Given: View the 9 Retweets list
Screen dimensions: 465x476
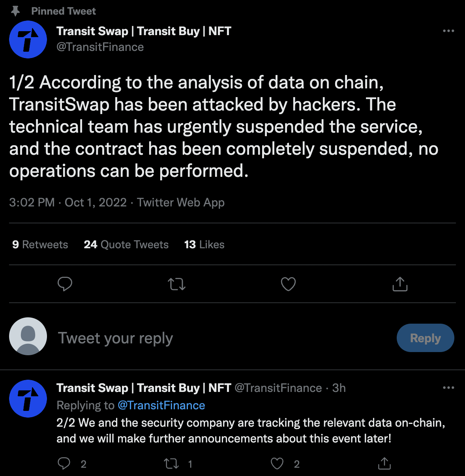Looking at the screenshot, I should (x=40, y=245).
